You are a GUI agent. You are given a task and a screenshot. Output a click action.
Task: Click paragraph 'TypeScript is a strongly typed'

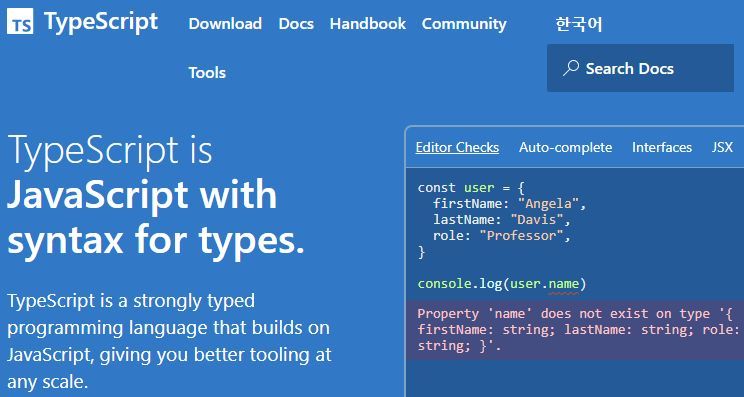[x=131, y=301]
